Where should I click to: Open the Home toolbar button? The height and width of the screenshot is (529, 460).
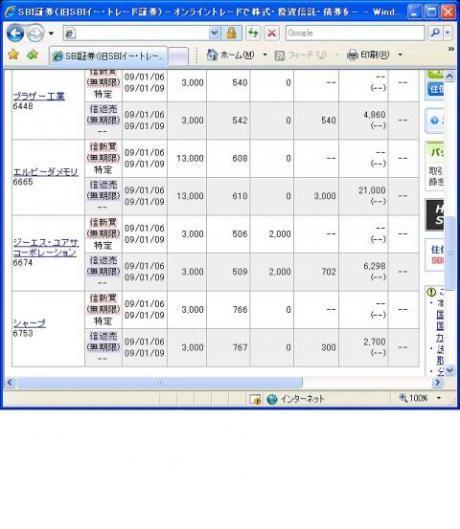[x=231, y=55]
